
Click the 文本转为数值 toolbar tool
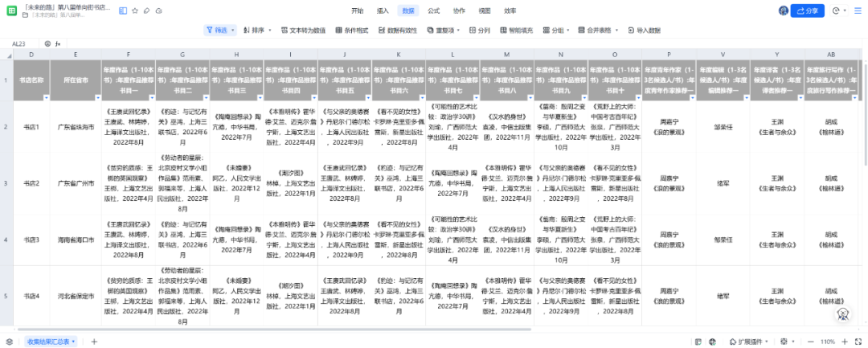tap(303, 30)
